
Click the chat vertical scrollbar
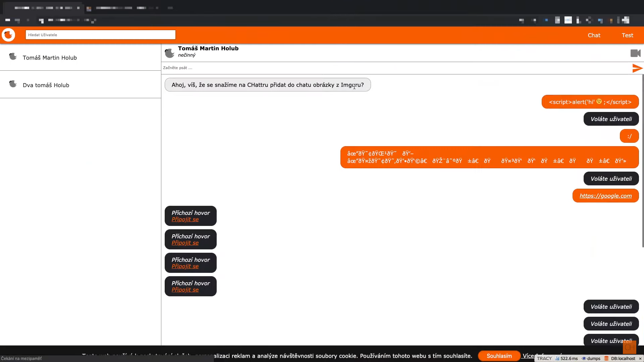643,161
